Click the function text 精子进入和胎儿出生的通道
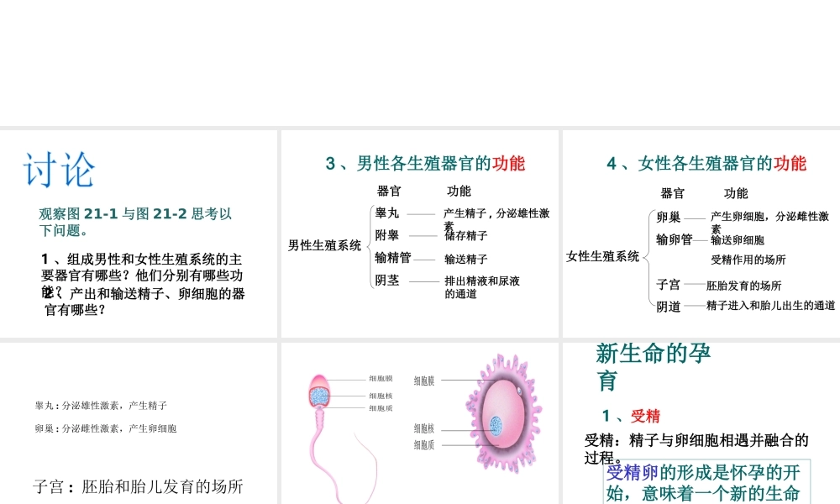This screenshot has width=840, height=504. [x=771, y=306]
